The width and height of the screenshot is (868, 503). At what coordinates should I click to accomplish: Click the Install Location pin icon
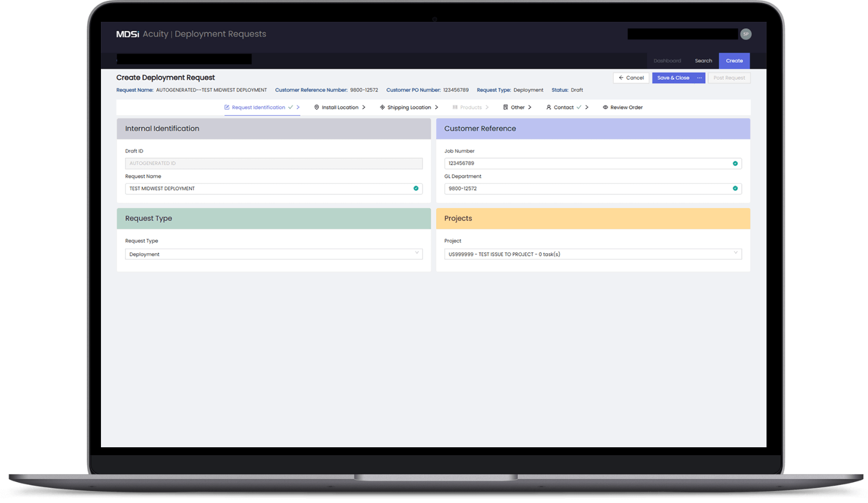[316, 107]
